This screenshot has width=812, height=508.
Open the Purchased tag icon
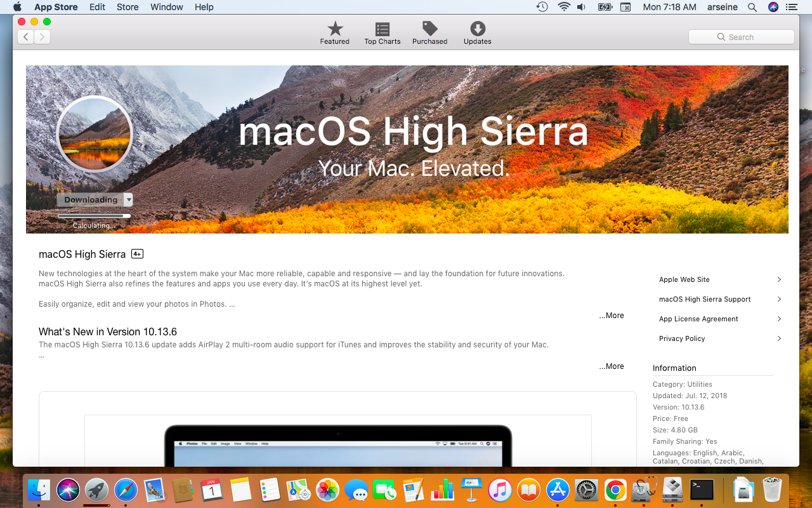point(429,29)
